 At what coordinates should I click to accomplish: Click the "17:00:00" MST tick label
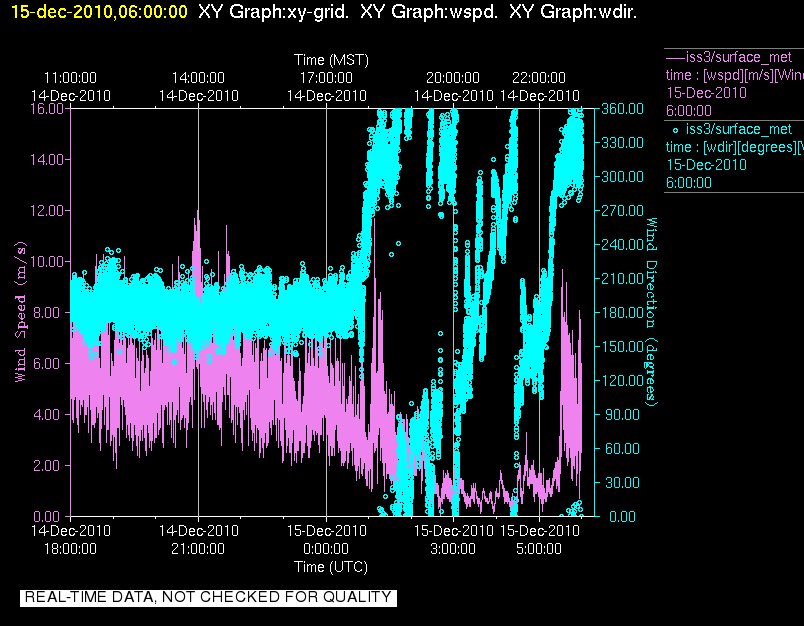click(x=326, y=78)
